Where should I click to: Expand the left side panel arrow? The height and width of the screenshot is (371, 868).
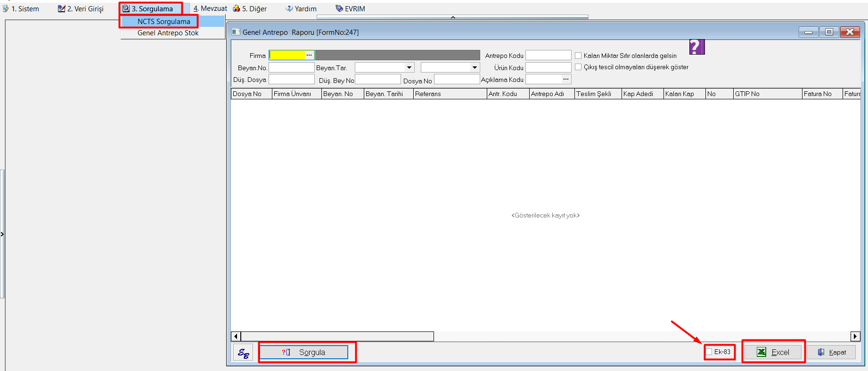[x=2, y=234]
